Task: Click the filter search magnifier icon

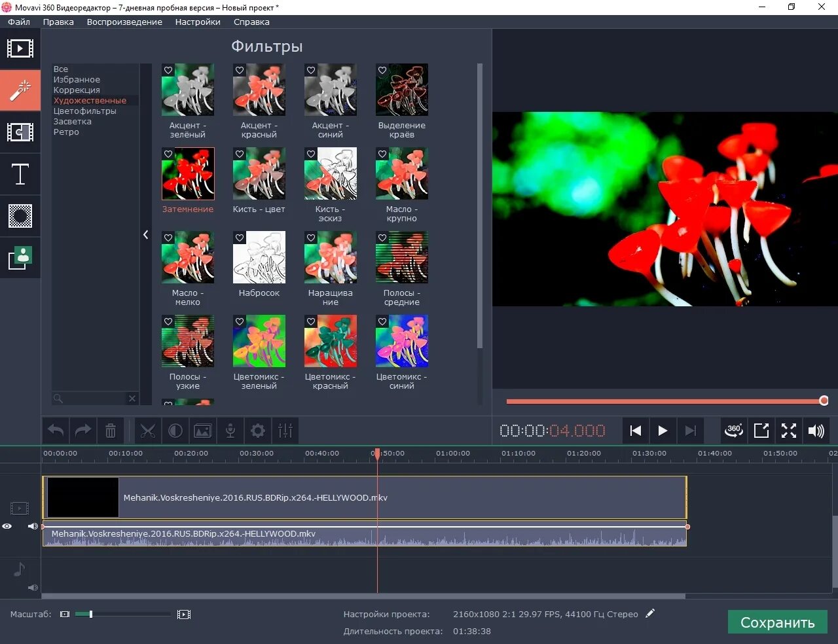Action: (x=58, y=398)
